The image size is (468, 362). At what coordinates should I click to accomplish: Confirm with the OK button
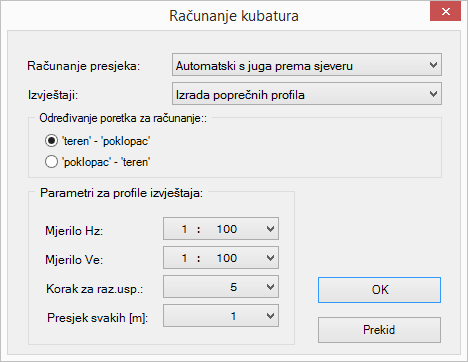click(x=379, y=290)
